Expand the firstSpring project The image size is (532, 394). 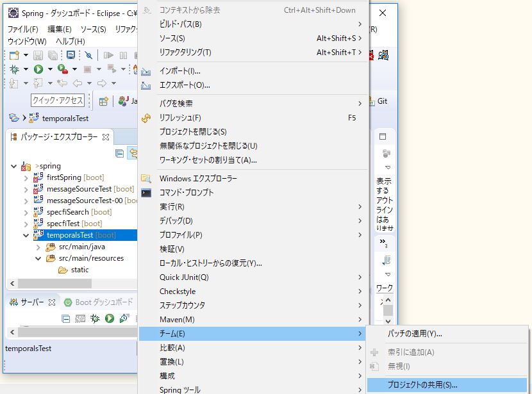coord(26,177)
